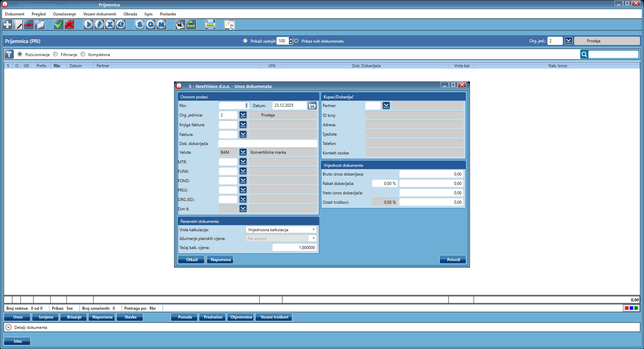Click the Dok. dobavljača input field

[x=268, y=144]
